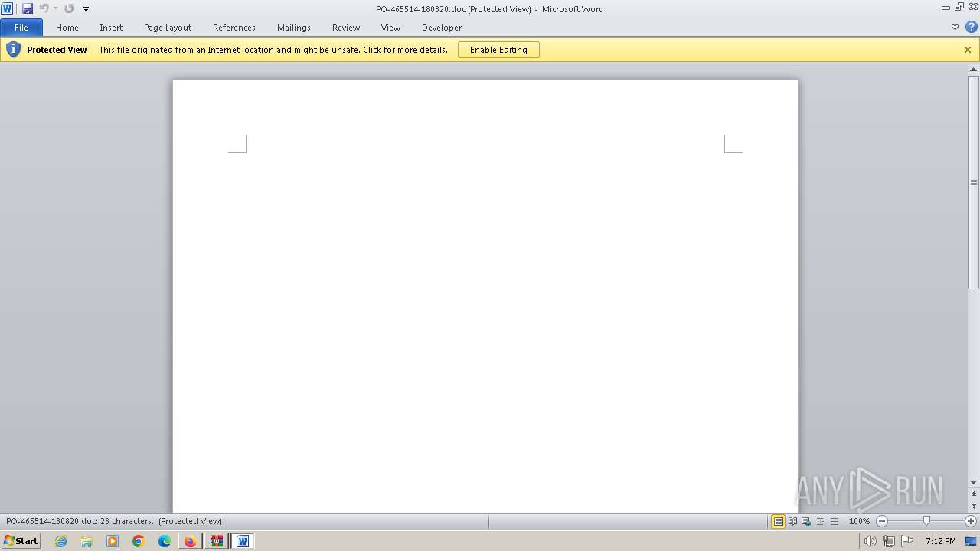Open Google Chrome from taskbar
Image resolution: width=980 pixels, height=551 pixels.
click(x=139, y=541)
